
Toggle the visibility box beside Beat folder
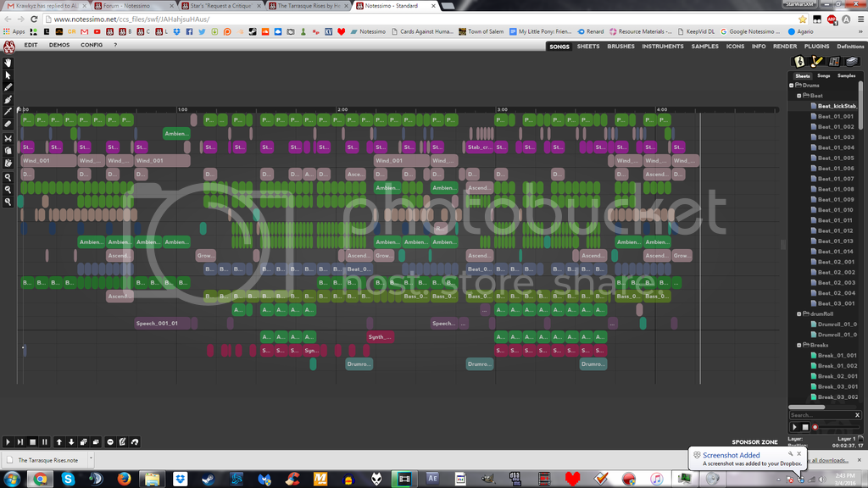point(799,95)
